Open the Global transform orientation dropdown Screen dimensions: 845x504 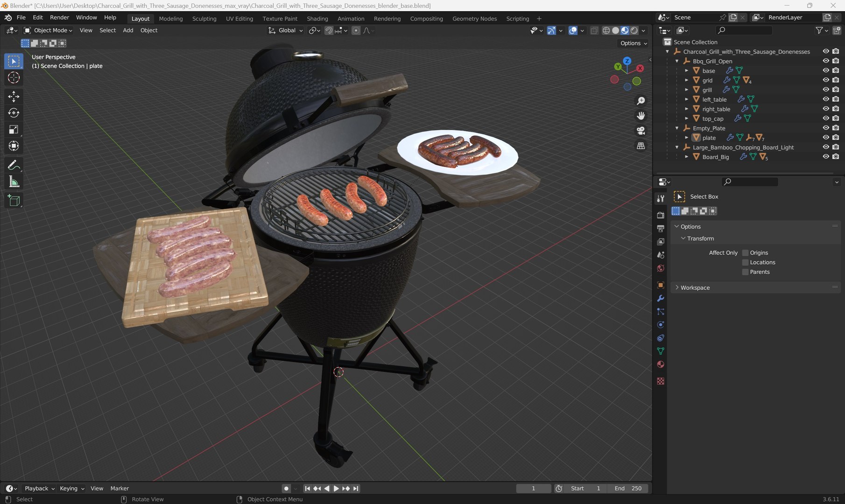point(285,30)
